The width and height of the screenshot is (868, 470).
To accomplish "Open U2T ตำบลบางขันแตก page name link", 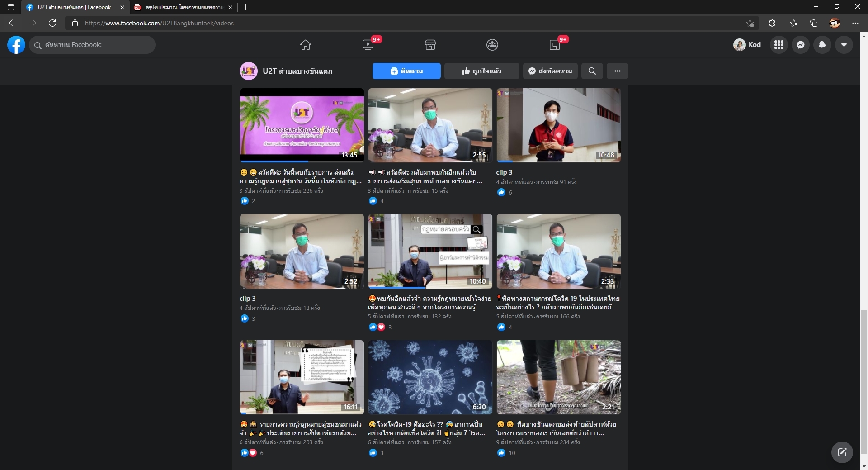I will tap(297, 71).
